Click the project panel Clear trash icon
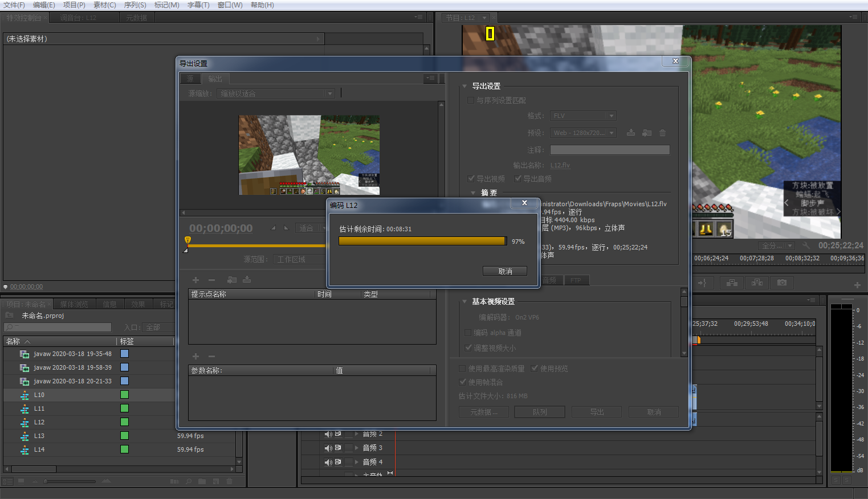Viewport: 868px width, 499px height. (229, 481)
